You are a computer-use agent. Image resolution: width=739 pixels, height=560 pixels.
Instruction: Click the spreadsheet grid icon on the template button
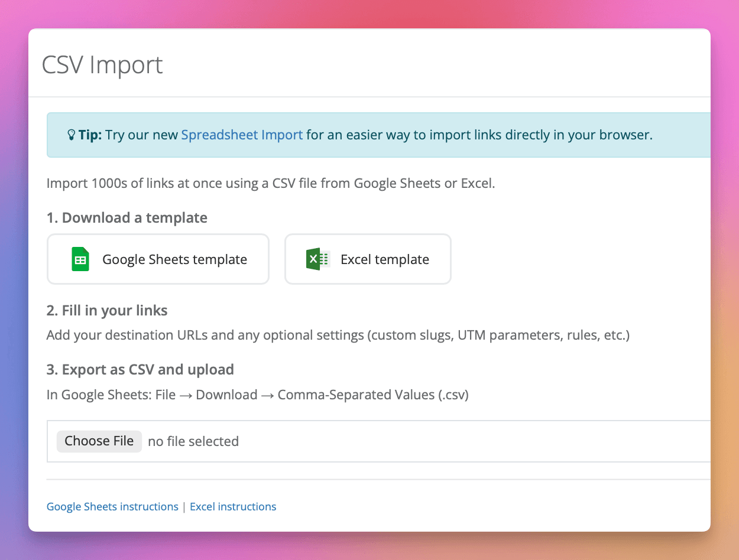point(80,259)
